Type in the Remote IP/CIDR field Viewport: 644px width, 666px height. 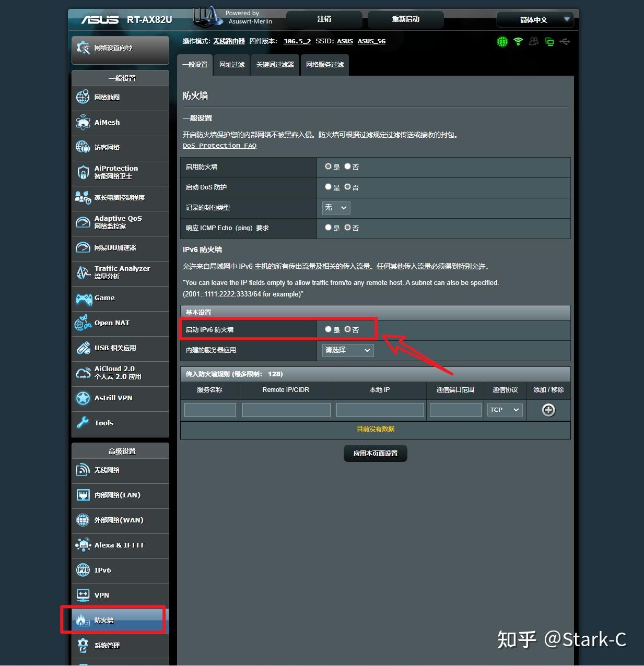[x=286, y=410]
